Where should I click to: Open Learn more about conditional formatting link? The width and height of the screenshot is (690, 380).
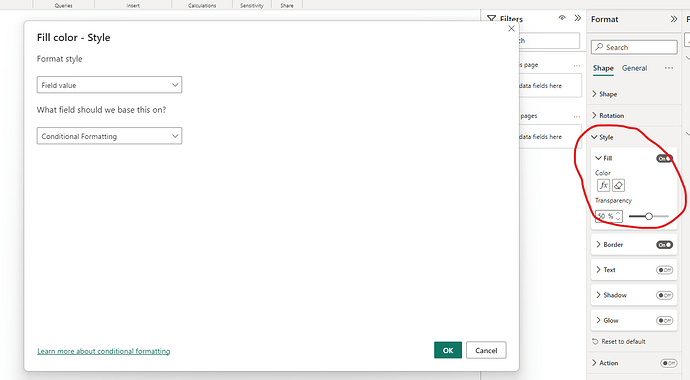(x=104, y=351)
